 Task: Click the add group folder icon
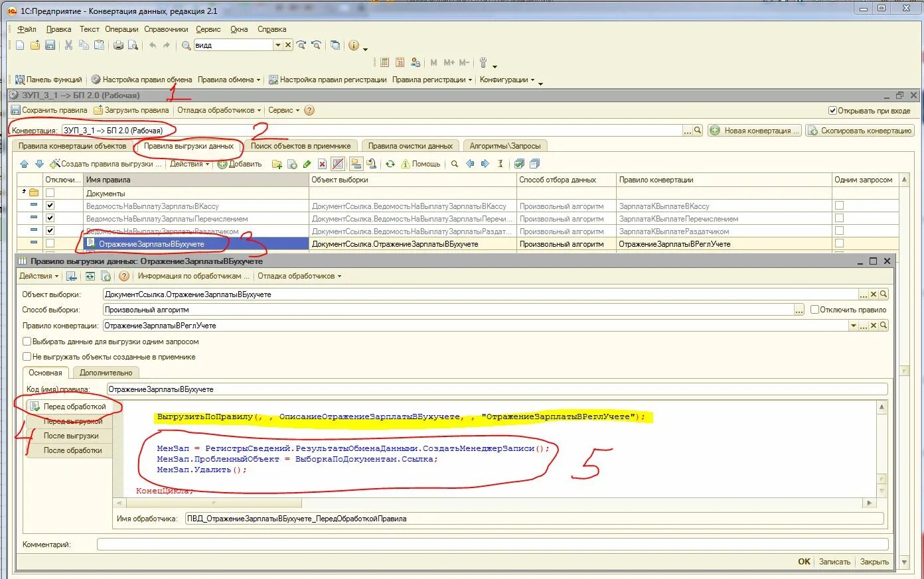pos(277,164)
